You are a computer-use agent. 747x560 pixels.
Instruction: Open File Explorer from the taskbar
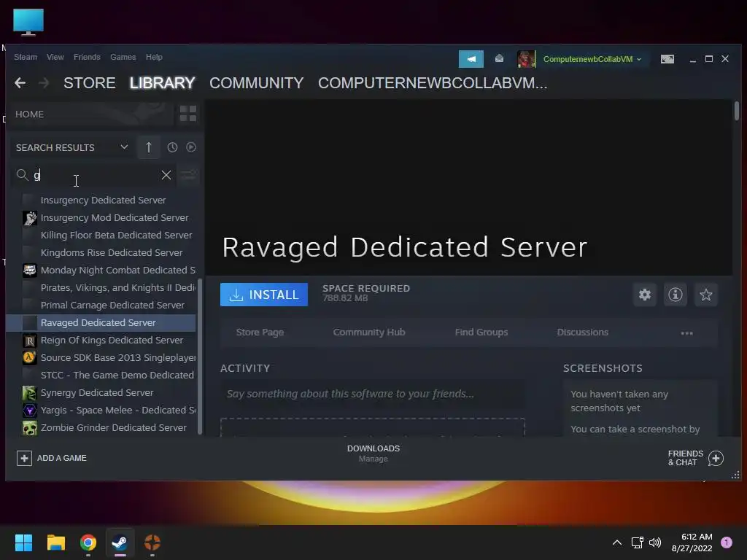55,542
